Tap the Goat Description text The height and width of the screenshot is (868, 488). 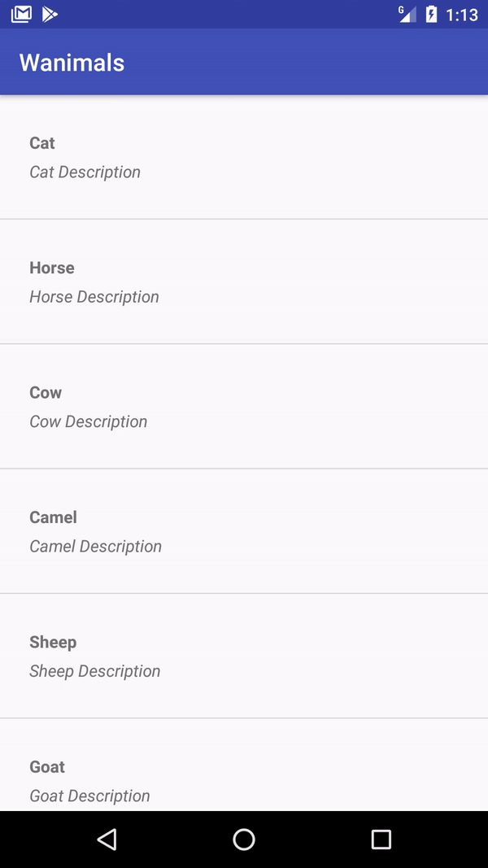[x=89, y=796]
